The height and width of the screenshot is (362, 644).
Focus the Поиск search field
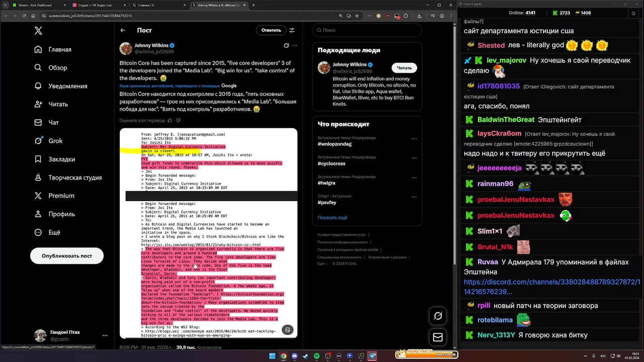(367, 30)
